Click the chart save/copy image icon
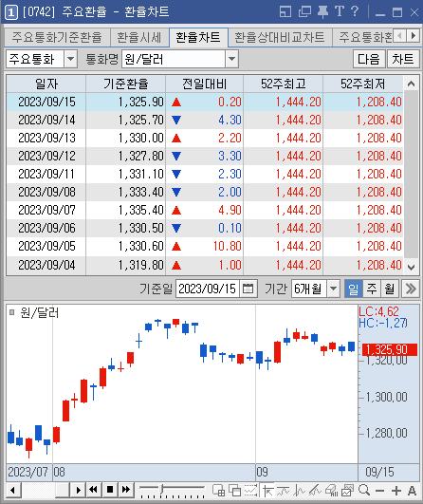The image size is (423, 504). [x=347, y=491]
